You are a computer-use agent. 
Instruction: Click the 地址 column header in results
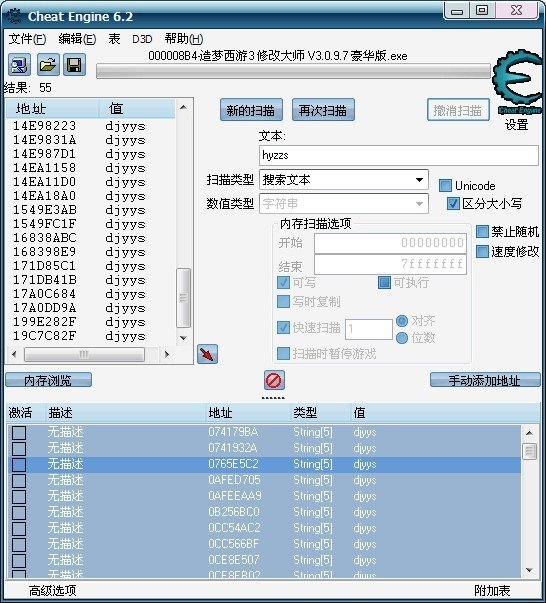point(53,109)
